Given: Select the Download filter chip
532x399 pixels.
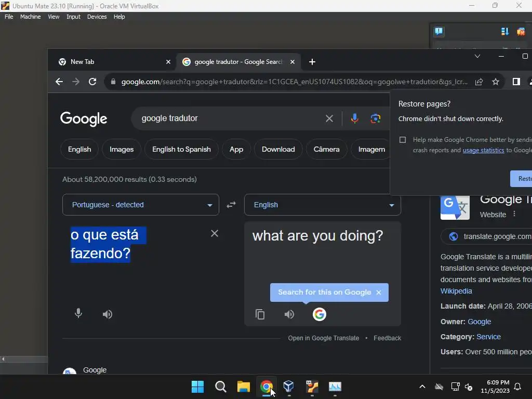Looking at the screenshot, I should click(x=278, y=149).
